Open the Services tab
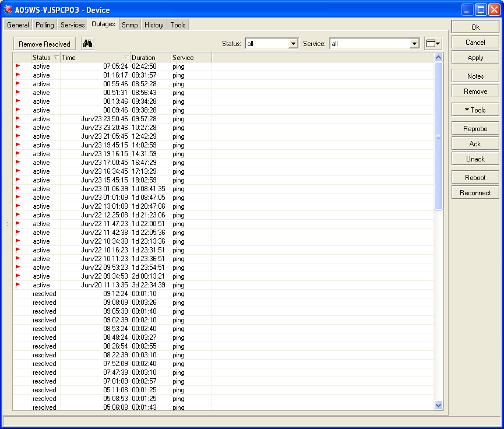 73,24
